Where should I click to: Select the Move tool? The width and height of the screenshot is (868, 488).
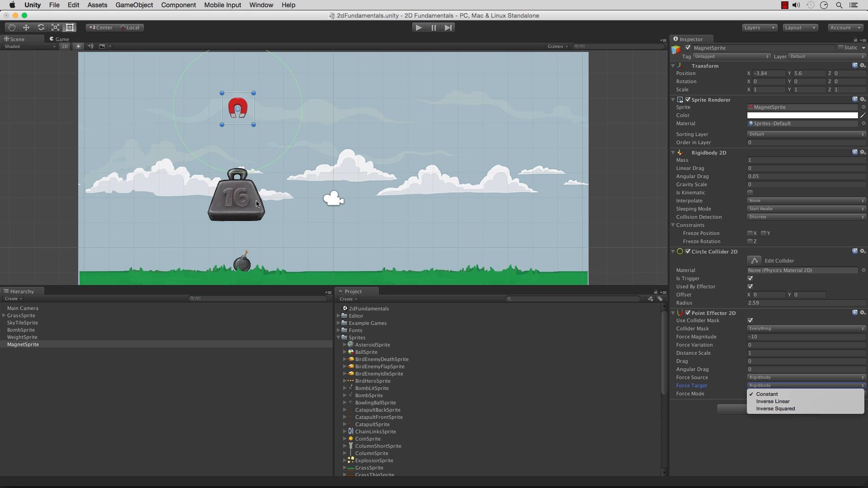[x=26, y=28]
